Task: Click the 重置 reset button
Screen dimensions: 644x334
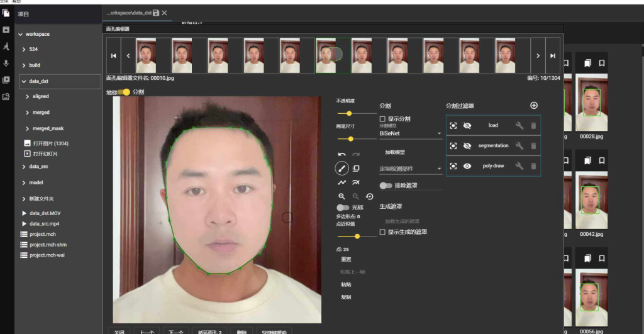Action: point(346,259)
